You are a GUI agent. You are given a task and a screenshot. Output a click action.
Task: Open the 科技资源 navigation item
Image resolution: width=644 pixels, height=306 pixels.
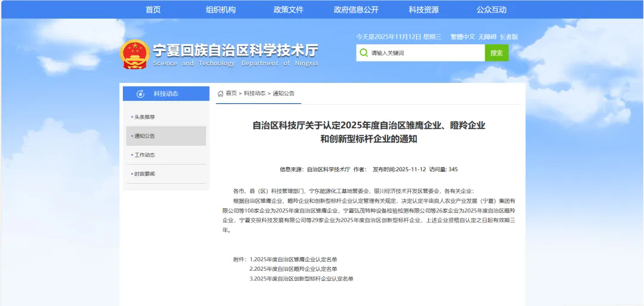pos(423,10)
